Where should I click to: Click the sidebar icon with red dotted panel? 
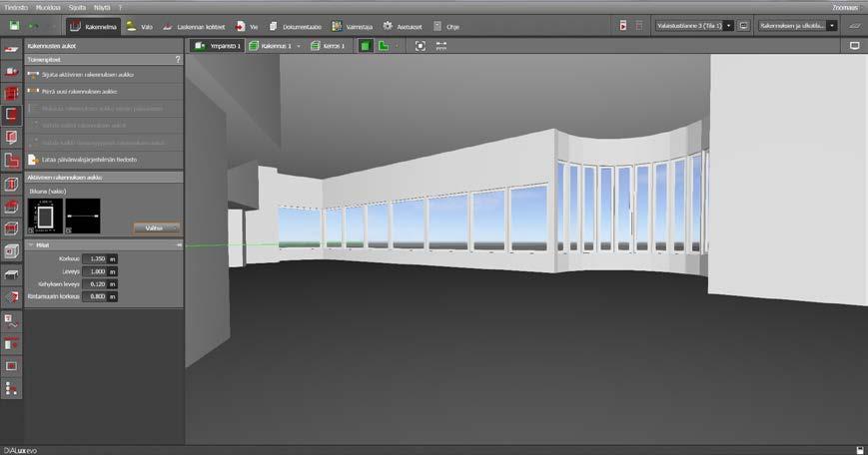11,344
